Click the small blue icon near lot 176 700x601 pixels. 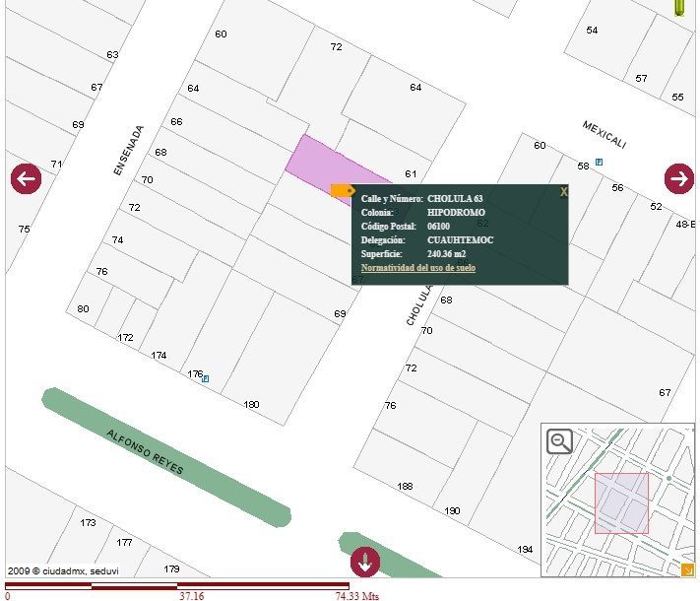click(206, 379)
